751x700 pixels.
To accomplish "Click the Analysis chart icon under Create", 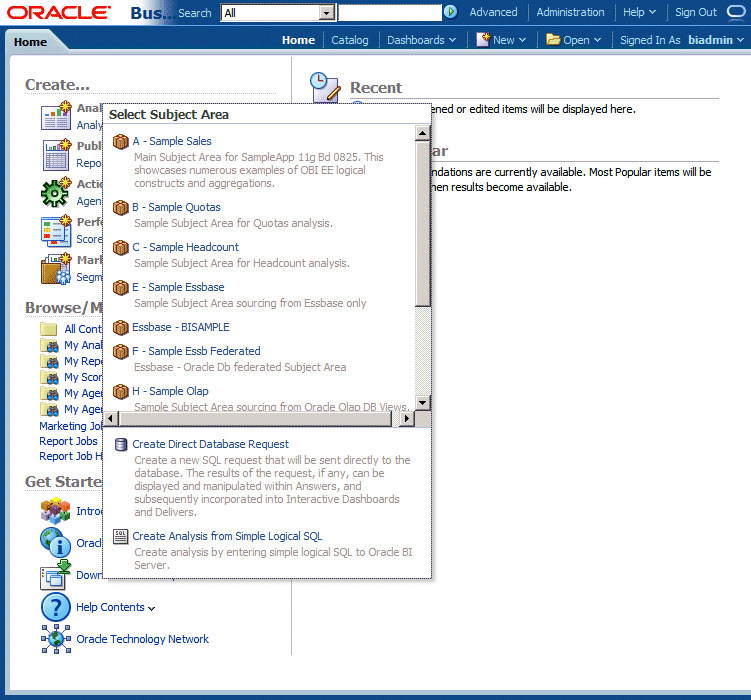I will [x=56, y=116].
